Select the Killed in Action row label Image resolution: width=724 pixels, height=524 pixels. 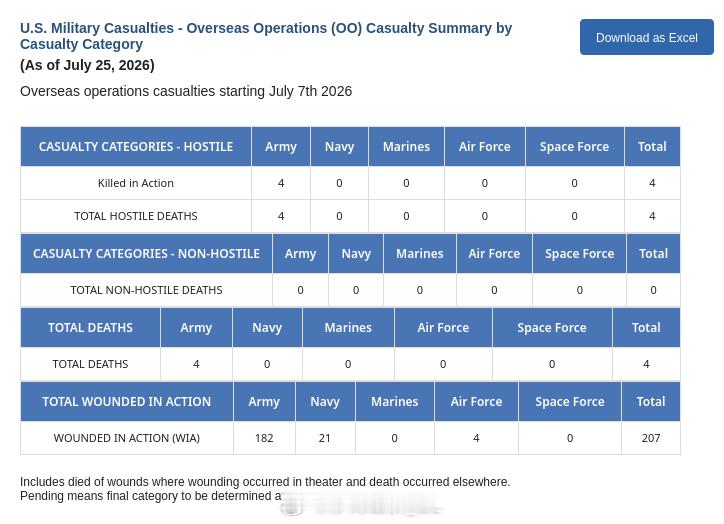click(x=136, y=183)
